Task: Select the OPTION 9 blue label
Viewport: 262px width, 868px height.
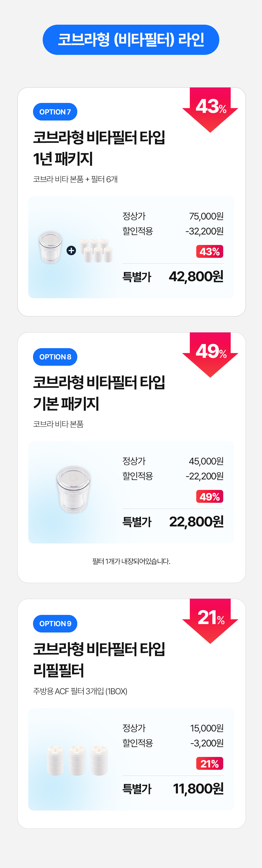Action: pyautogui.click(x=55, y=623)
